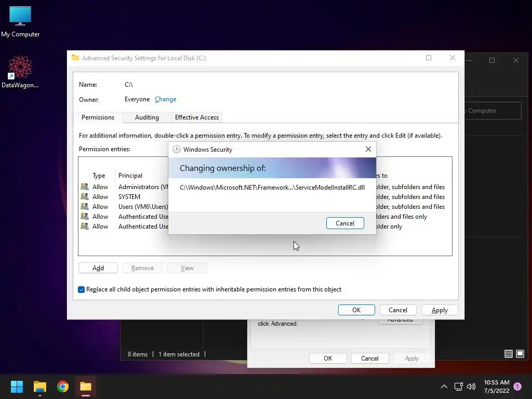
Task: Click the Explorer search box
Action: [x=493, y=111]
